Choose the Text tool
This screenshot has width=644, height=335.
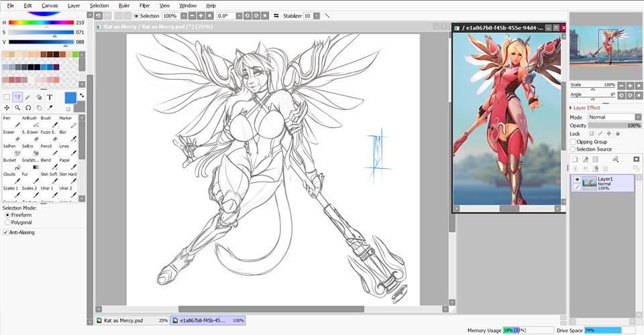pyautogui.click(x=50, y=97)
